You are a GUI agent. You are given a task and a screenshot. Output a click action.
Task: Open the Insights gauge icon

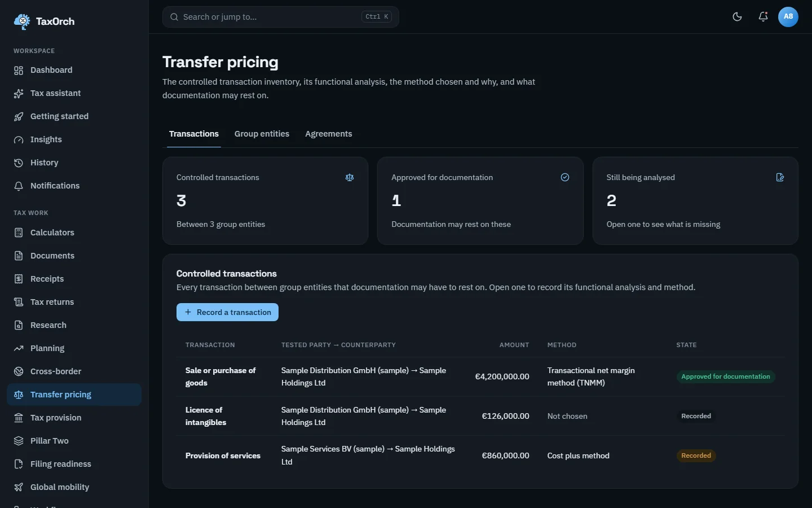coord(19,139)
